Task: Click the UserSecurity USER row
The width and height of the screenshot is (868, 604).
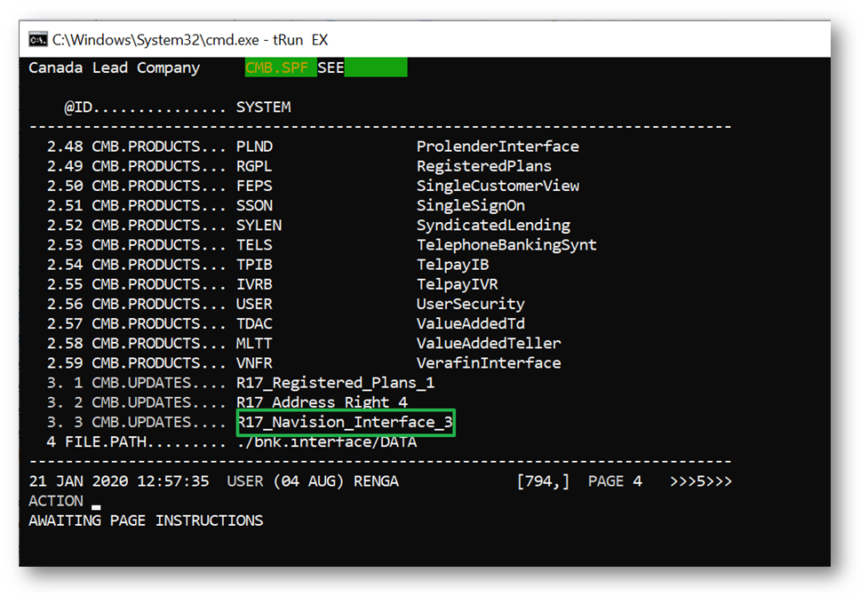Action: pos(470,304)
